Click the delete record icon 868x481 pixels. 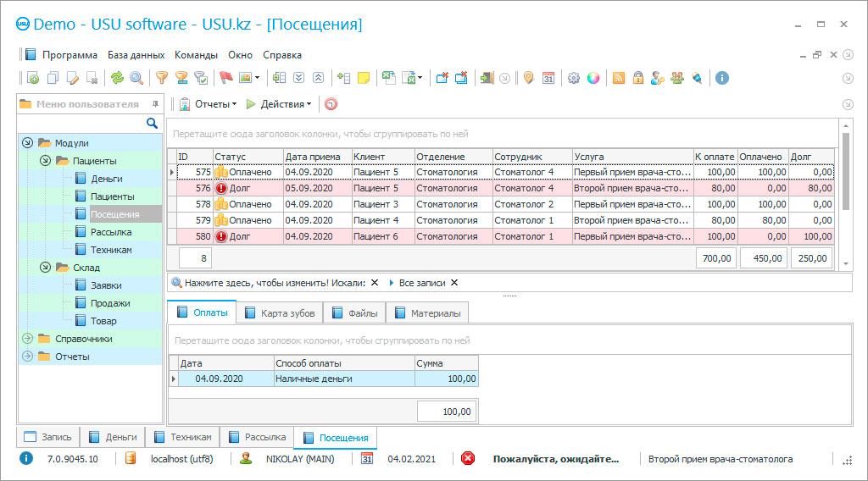click(92, 78)
